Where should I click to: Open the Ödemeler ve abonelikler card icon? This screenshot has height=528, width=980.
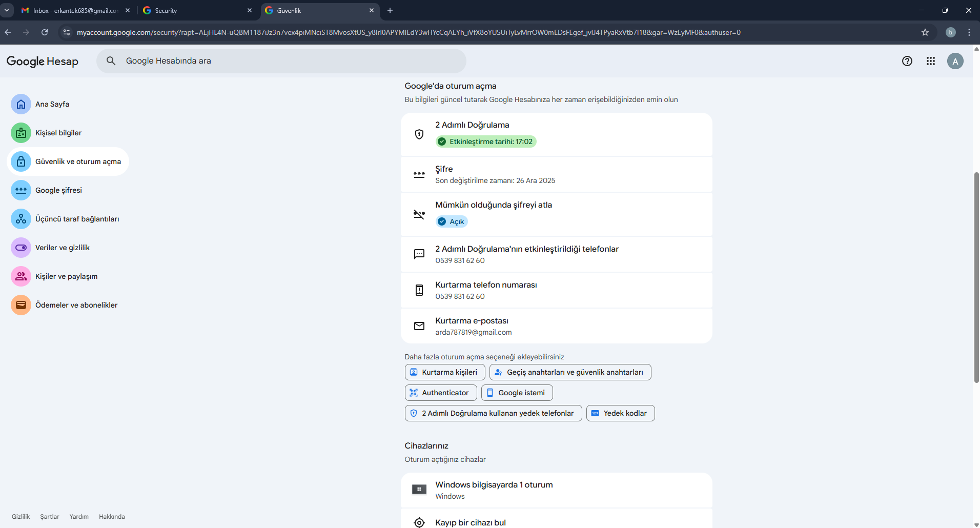coord(21,305)
